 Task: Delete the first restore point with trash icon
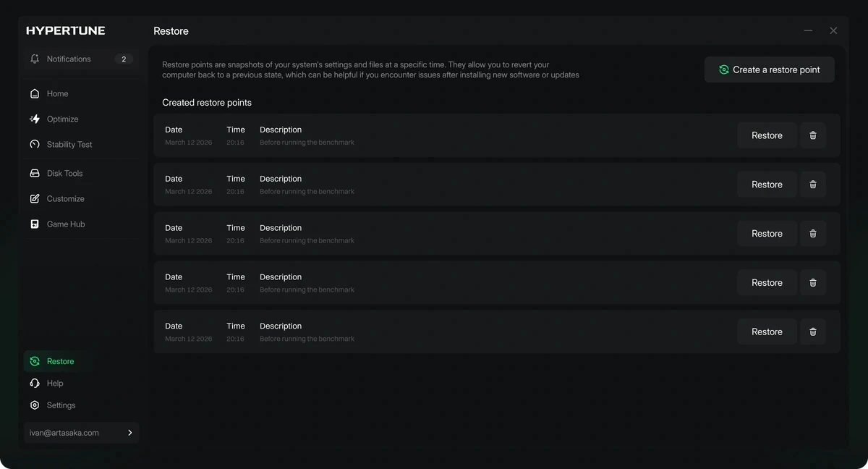[813, 135]
